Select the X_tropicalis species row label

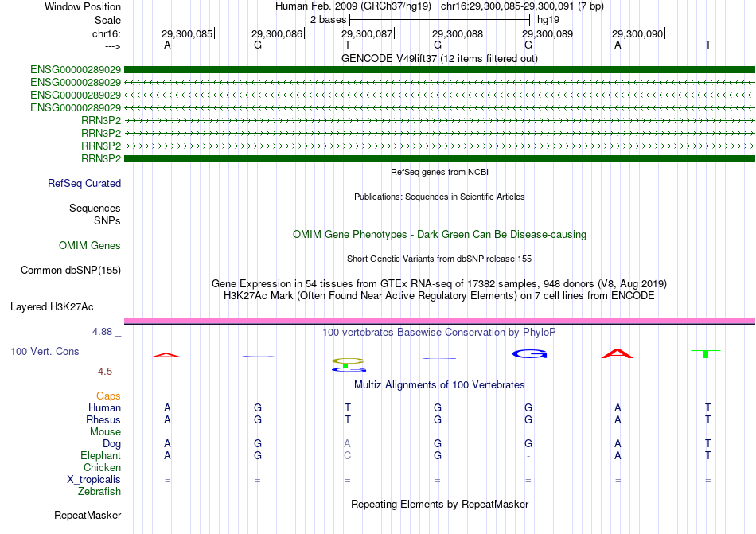click(94, 480)
